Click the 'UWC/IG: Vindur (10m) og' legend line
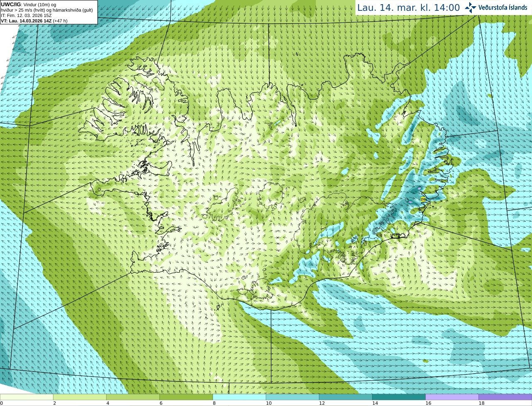 coord(28,5)
